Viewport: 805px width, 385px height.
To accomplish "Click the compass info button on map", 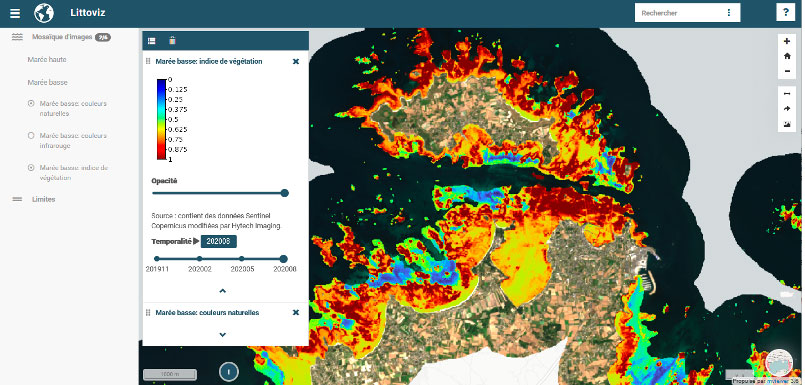I will click(x=228, y=371).
